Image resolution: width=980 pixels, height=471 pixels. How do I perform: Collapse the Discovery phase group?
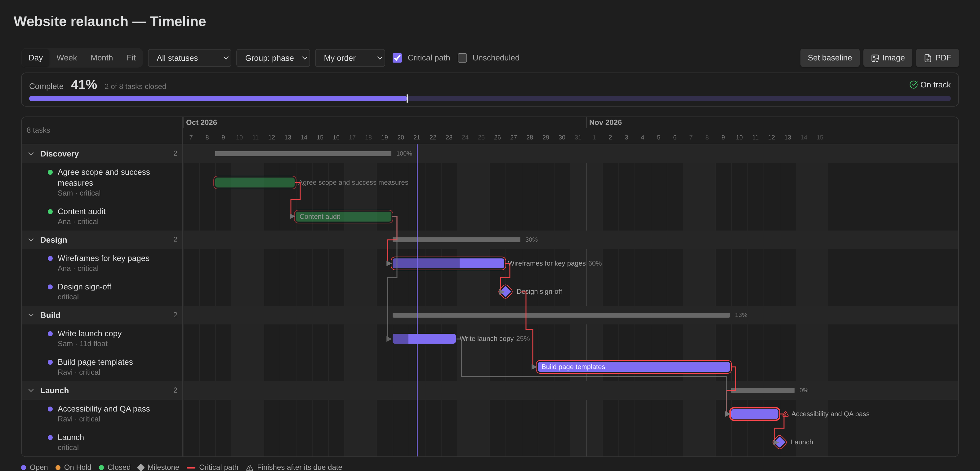[x=31, y=154]
